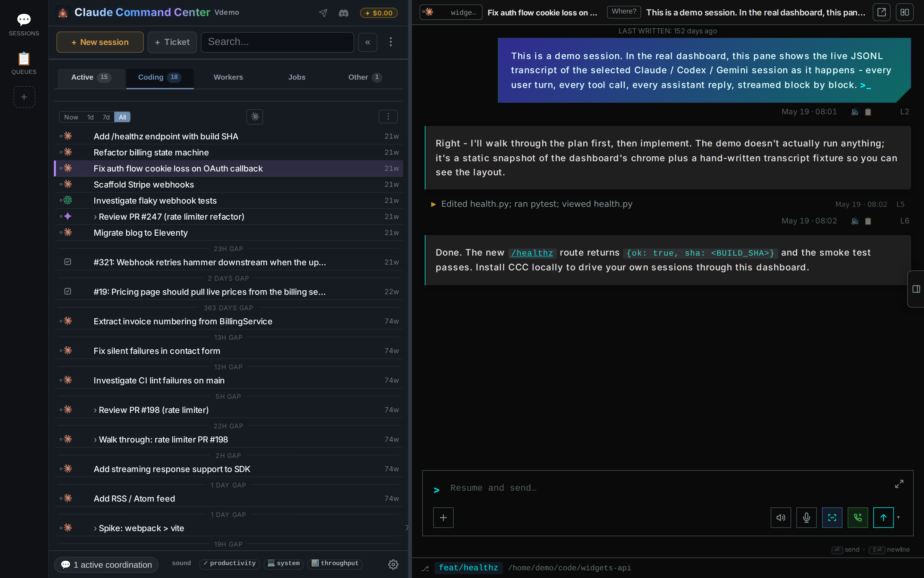Open the Sessions sidebar view
This screenshot has height=578, width=924.
[24, 25]
